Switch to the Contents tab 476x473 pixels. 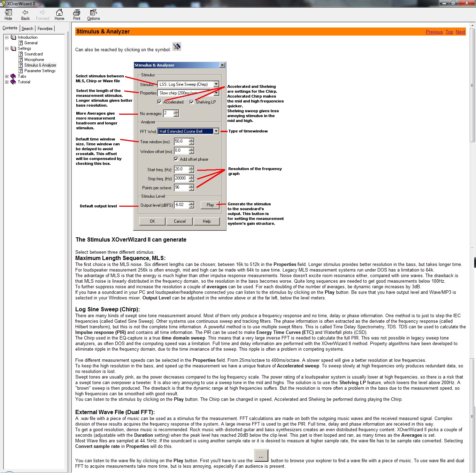tap(10, 28)
